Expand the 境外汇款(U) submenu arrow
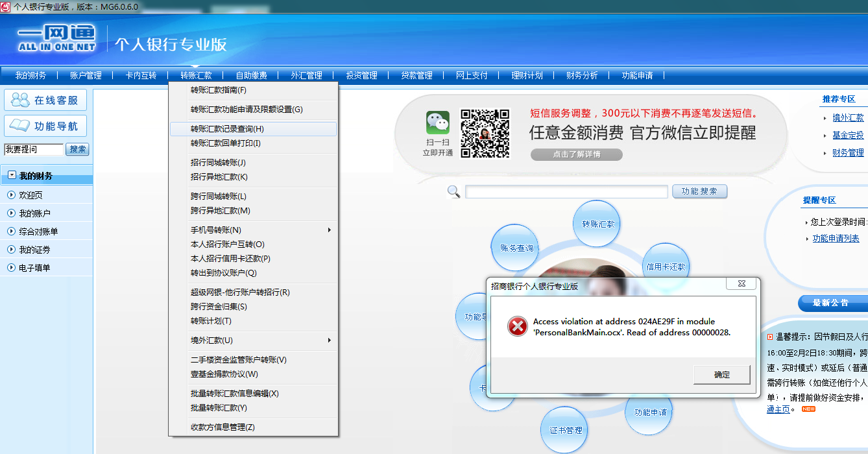 click(x=330, y=340)
